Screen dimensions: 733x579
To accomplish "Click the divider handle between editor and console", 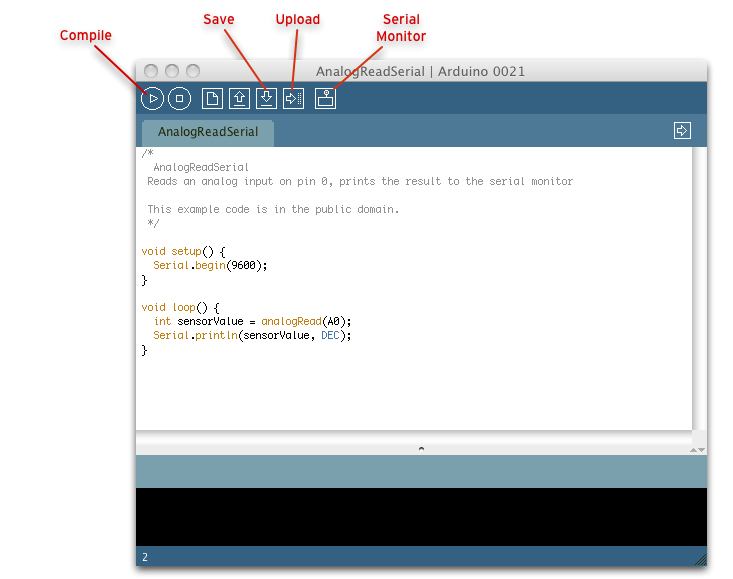I will tap(421, 449).
